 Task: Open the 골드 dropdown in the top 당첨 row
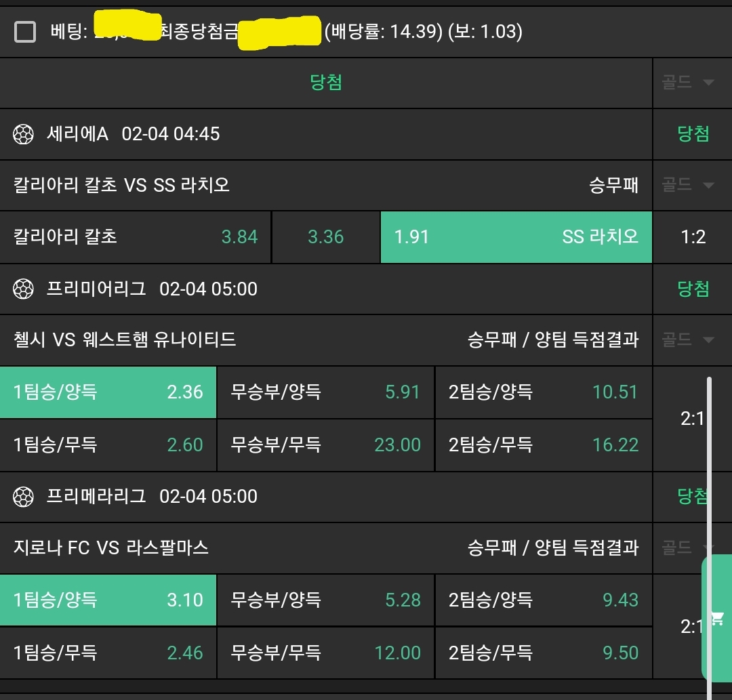pos(688,83)
